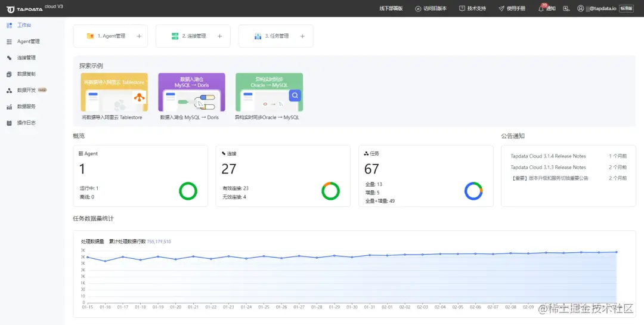The width and height of the screenshot is (644, 325).
Task: Click the 线下部署版 header link
Action: (x=391, y=8)
